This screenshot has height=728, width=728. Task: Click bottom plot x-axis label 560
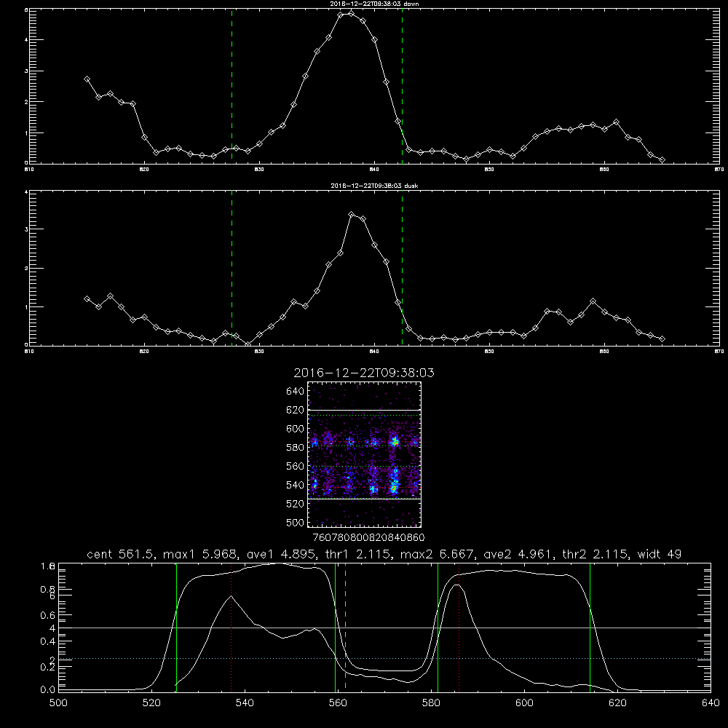(338, 703)
